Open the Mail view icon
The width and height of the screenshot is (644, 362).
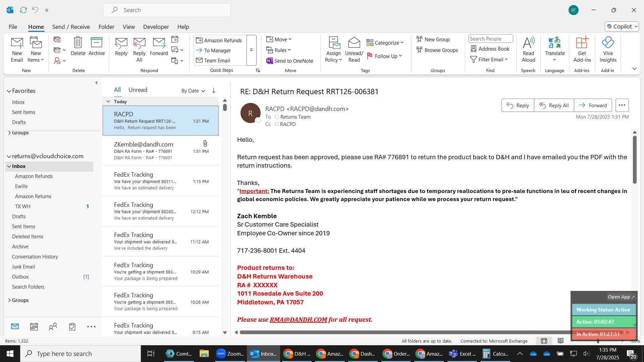pyautogui.click(x=15, y=326)
